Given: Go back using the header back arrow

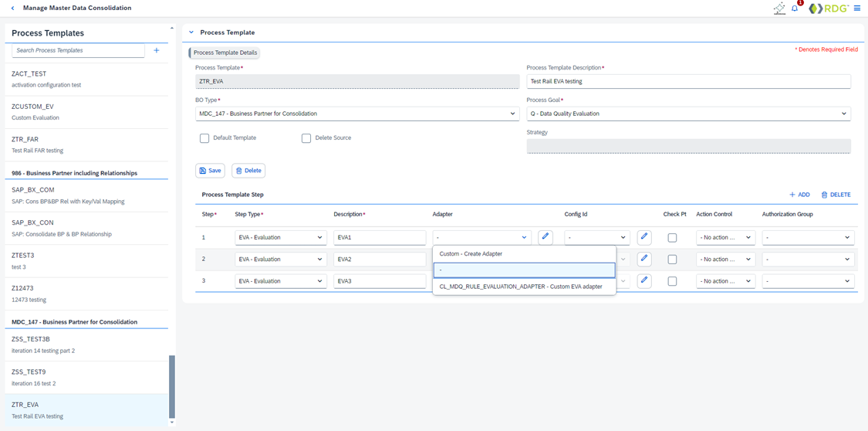Looking at the screenshot, I should (x=13, y=8).
